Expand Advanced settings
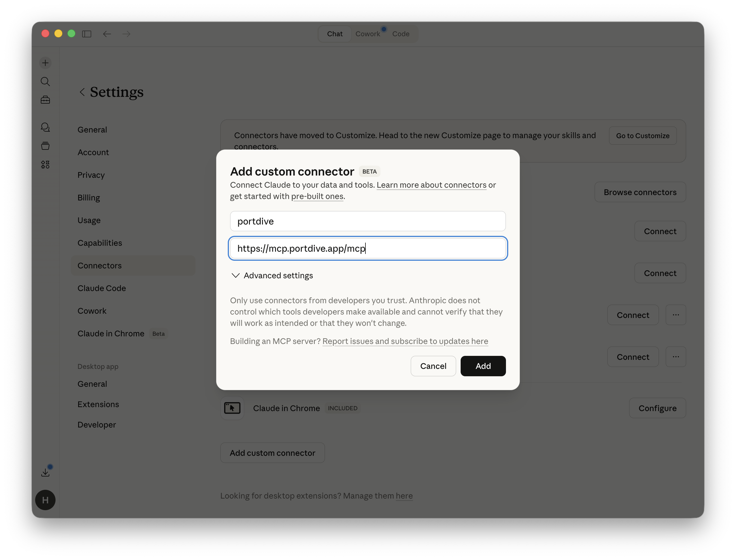The image size is (736, 560). 272,275
